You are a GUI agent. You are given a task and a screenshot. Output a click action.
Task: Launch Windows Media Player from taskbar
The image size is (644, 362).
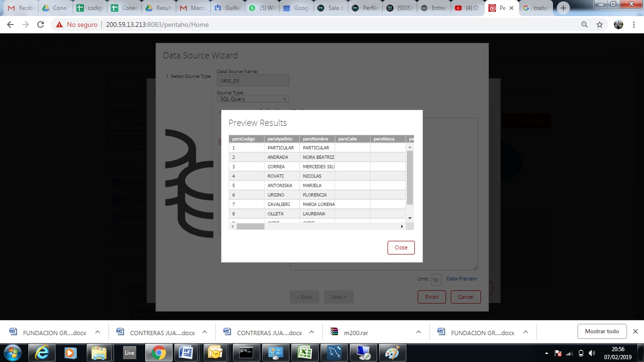point(70,353)
